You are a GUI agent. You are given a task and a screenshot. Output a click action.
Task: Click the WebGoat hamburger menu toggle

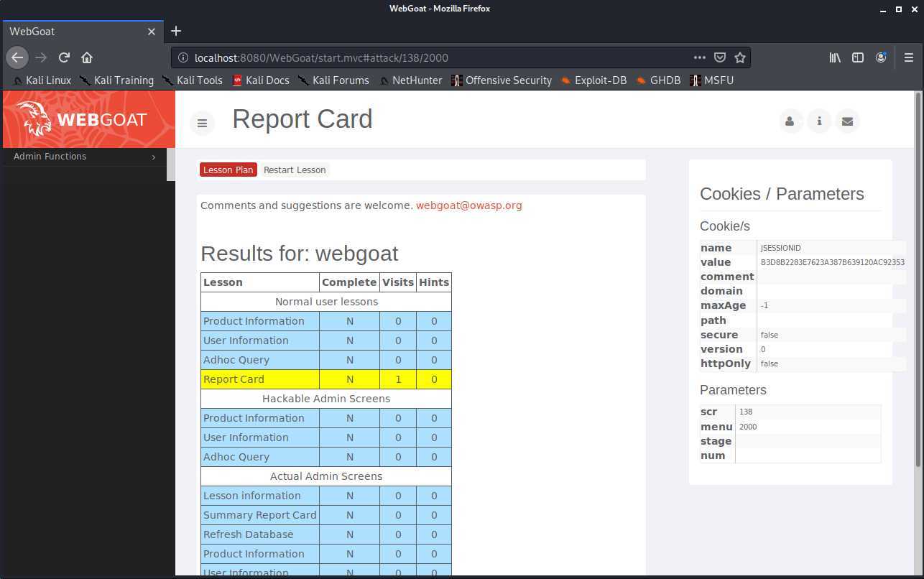[202, 124]
